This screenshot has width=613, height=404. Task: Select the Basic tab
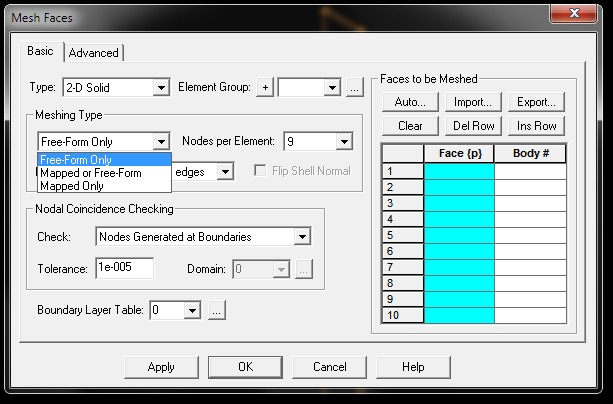tap(41, 51)
